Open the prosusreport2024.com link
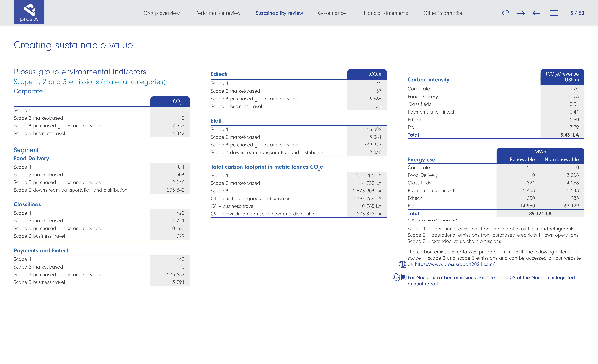This screenshot has width=598, height=364. pyautogui.click(x=455, y=264)
